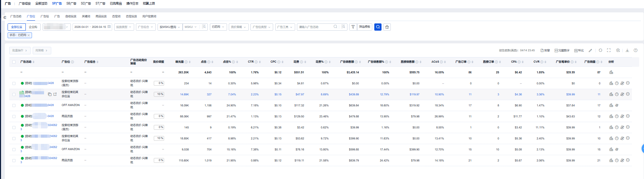644x179 pixels.
Task: Open the help question-mark icon
Action: pyautogui.click(x=635, y=50)
